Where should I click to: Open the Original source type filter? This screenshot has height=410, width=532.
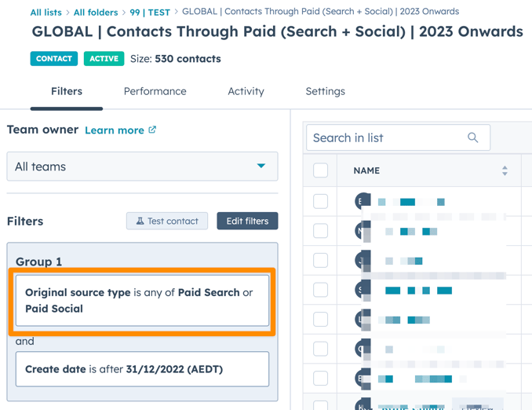pos(142,301)
